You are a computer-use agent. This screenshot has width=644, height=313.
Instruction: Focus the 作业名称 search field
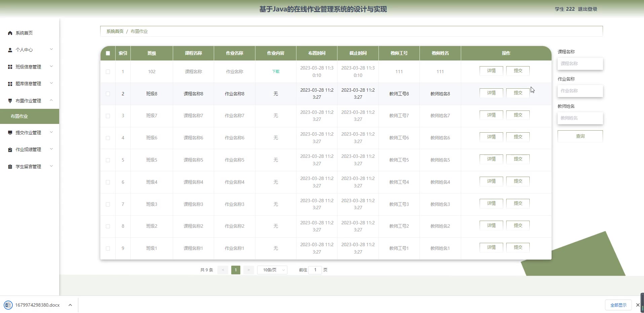[x=580, y=91]
